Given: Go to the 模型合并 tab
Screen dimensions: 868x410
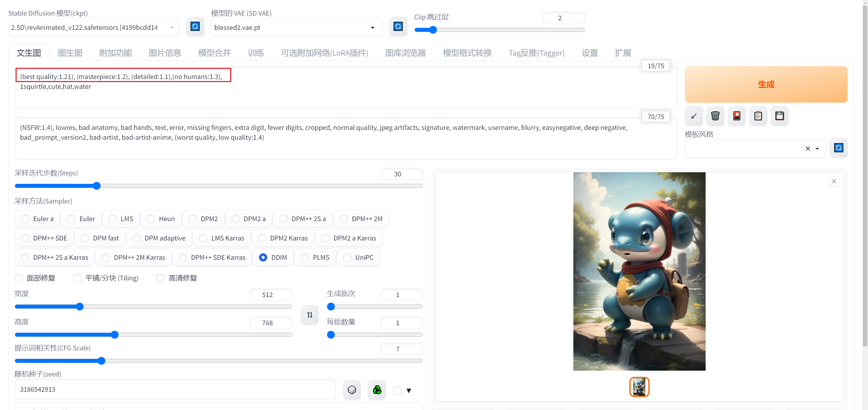Looking at the screenshot, I should (x=215, y=53).
